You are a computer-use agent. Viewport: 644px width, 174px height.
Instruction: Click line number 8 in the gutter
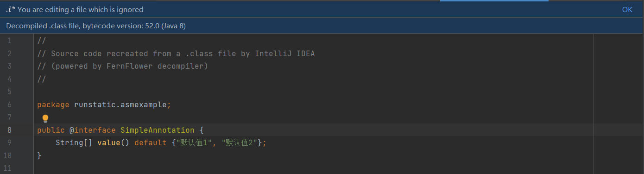click(x=10, y=130)
